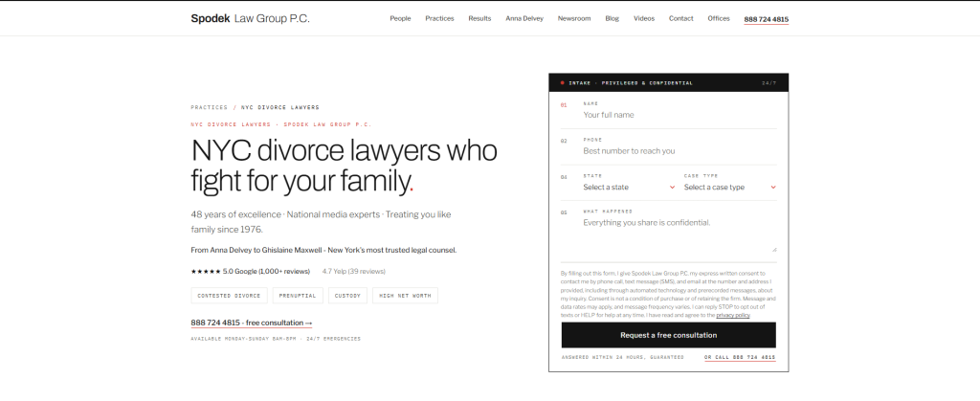980x401 pixels.
Task: Focus the Your full name field
Action: coord(679,115)
